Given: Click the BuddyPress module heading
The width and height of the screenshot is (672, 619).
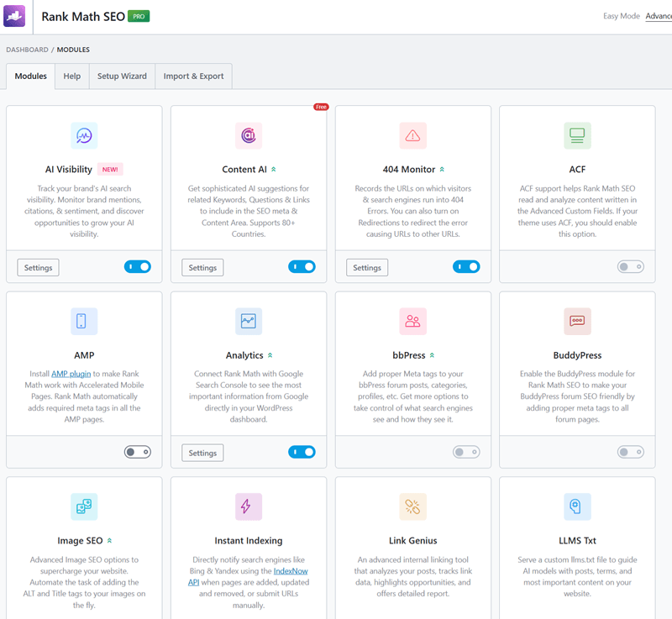Looking at the screenshot, I should [577, 355].
